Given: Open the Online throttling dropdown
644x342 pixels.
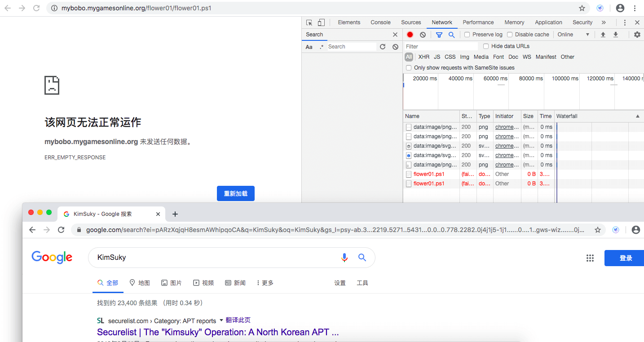Looking at the screenshot, I should tap(573, 35).
